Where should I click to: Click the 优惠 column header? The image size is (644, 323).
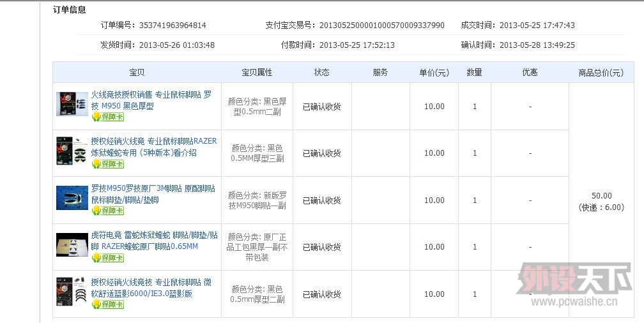click(x=530, y=73)
